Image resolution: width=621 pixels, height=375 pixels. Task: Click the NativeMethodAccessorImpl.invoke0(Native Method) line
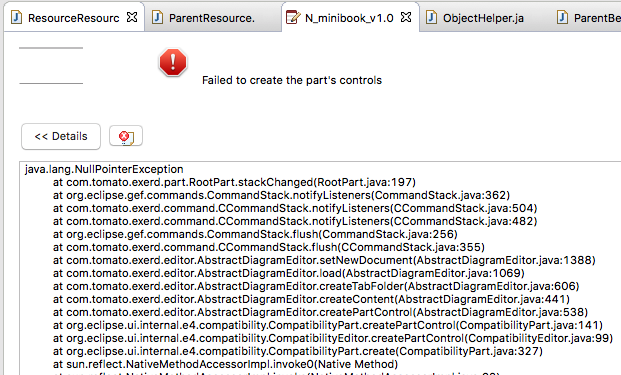tap(225, 364)
